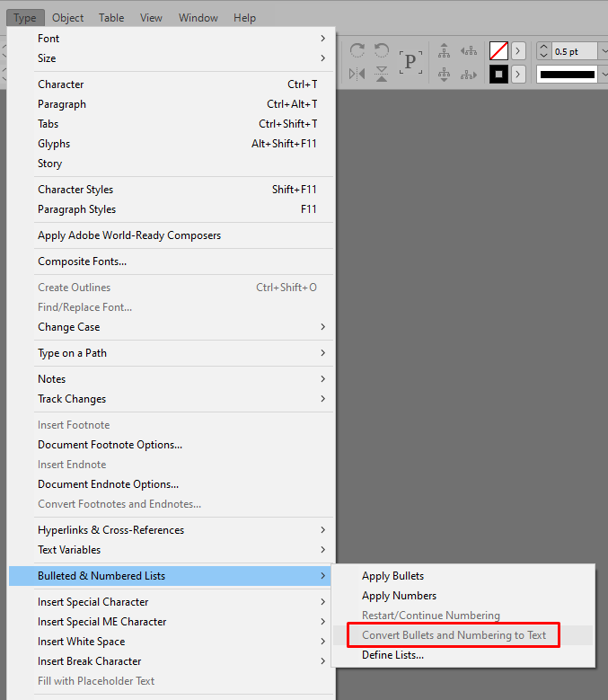Open the Help menu
This screenshot has width=608, height=700.
pyautogui.click(x=245, y=18)
